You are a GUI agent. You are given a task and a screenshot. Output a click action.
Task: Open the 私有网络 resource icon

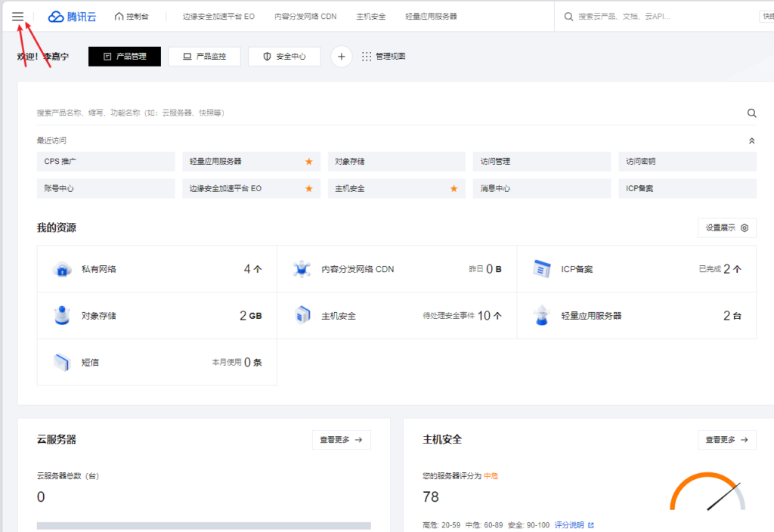pos(62,269)
